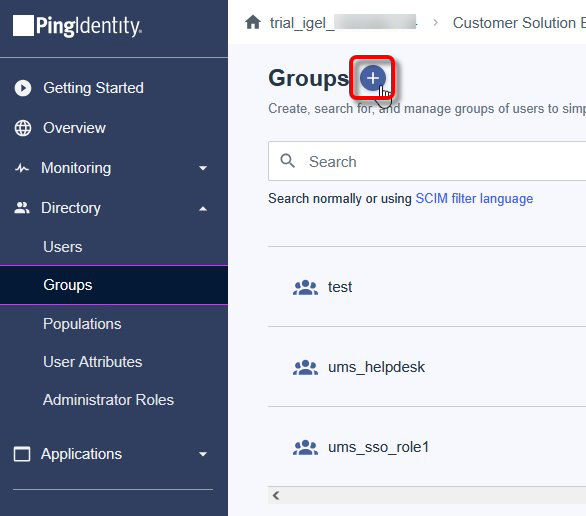Click the plus icon to add group
This screenshot has width=586, height=516.
(373, 78)
